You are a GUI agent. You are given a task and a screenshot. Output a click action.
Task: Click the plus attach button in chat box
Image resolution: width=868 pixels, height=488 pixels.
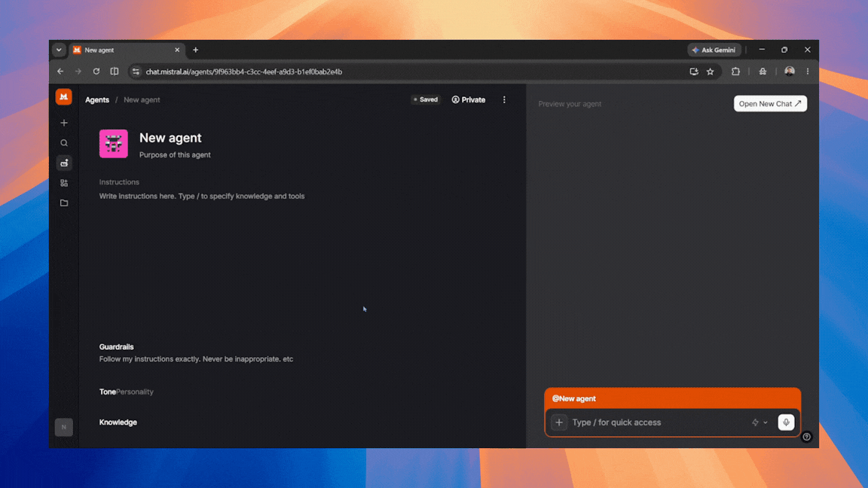tap(558, 422)
